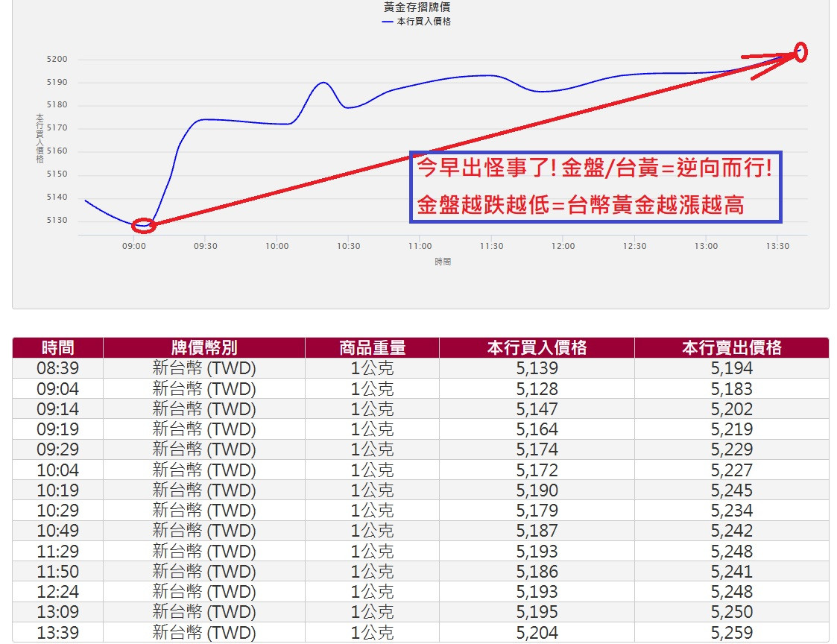The image size is (837, 644).
Task: Click the 13:30 x-axis tick label
Action: pos(778,246)
